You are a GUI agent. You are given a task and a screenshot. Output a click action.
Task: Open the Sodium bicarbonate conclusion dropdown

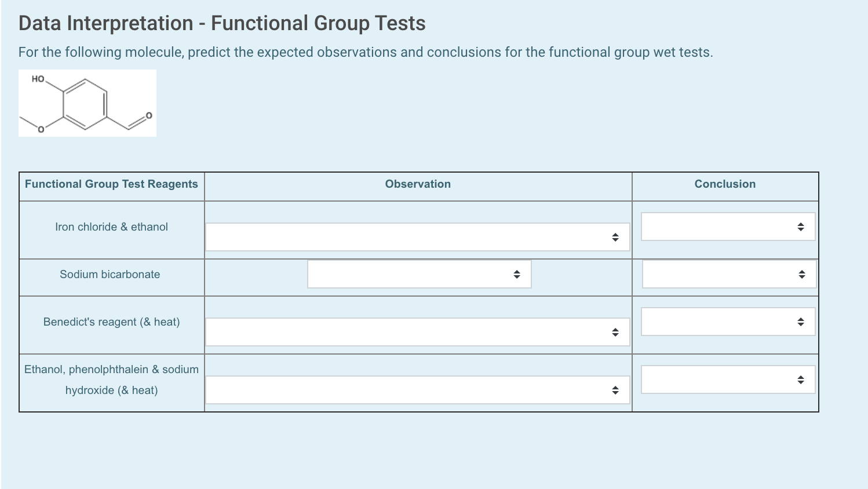[728, 273]
